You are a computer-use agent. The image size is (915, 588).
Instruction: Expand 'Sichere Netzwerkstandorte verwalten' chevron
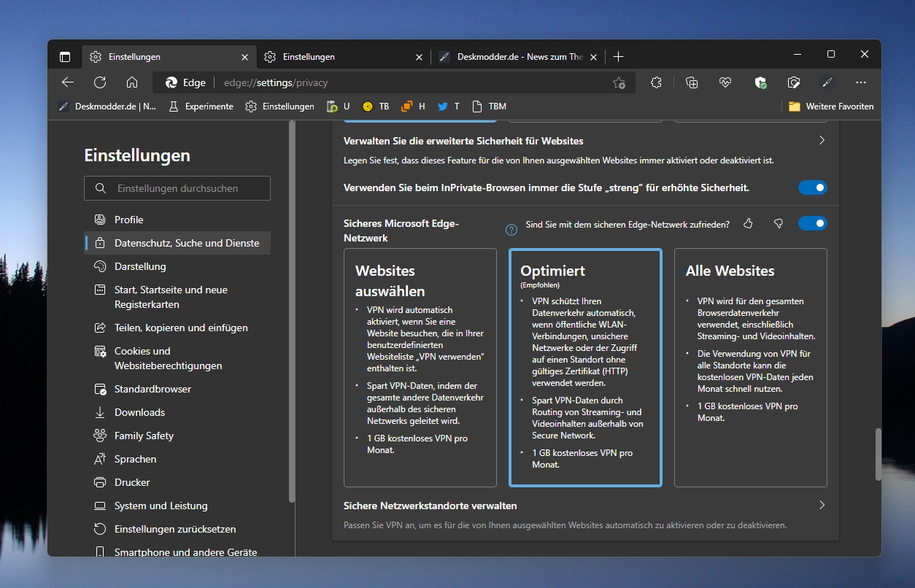click(x=822, y=505)
